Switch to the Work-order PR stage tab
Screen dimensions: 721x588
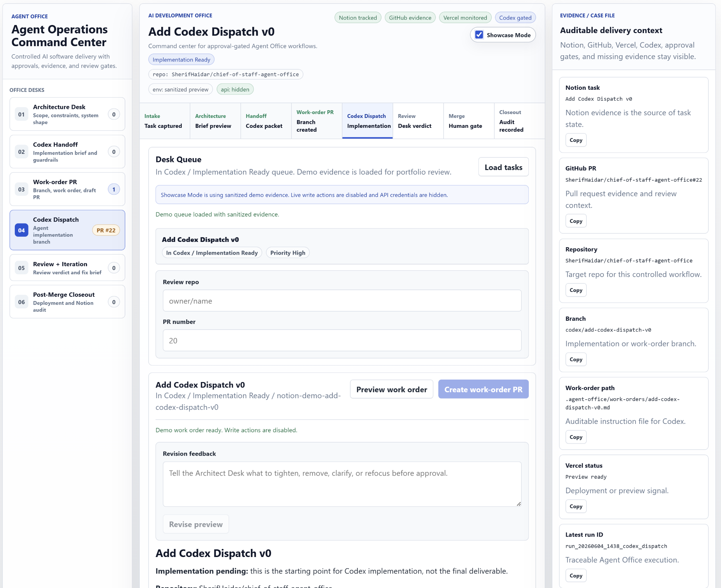tap(317, 121)
